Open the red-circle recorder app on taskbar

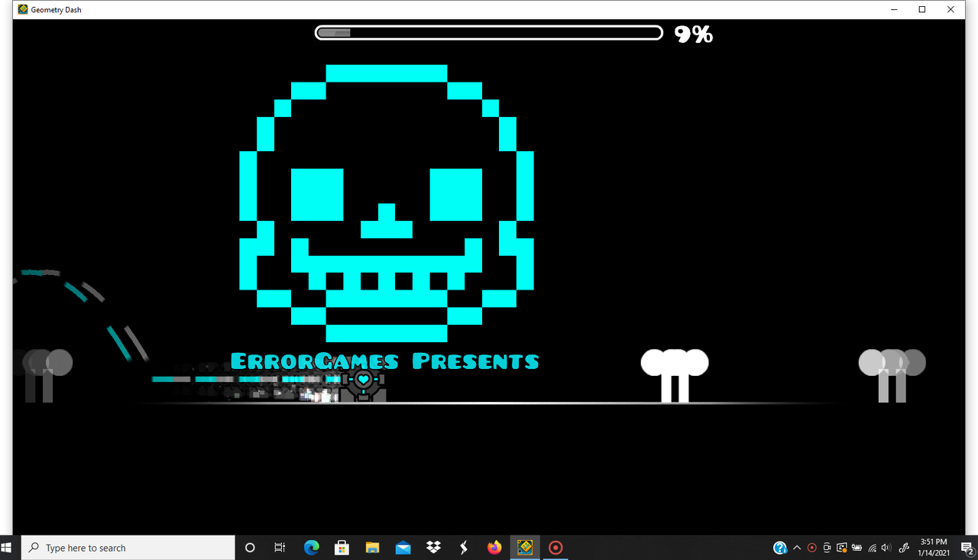(555, 548)
